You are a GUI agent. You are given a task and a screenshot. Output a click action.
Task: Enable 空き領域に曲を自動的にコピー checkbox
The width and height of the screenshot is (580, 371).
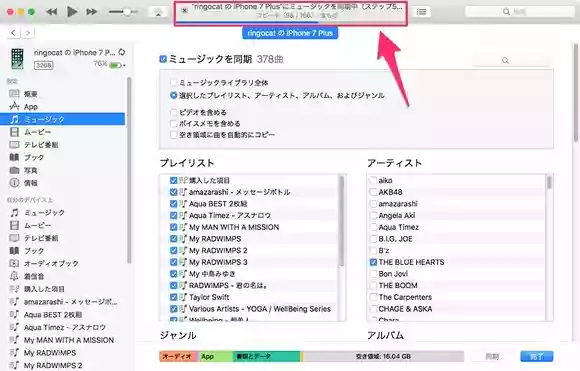click(x=173, y=135)
